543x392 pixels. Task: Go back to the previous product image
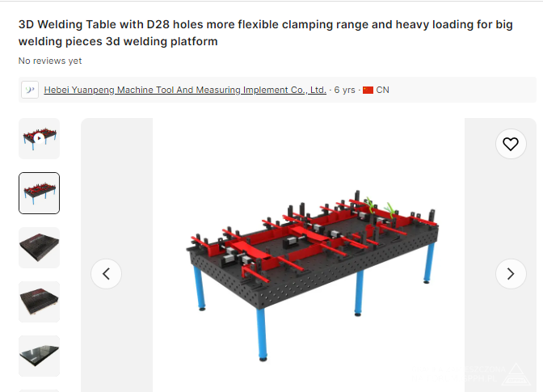pos(107,274)
